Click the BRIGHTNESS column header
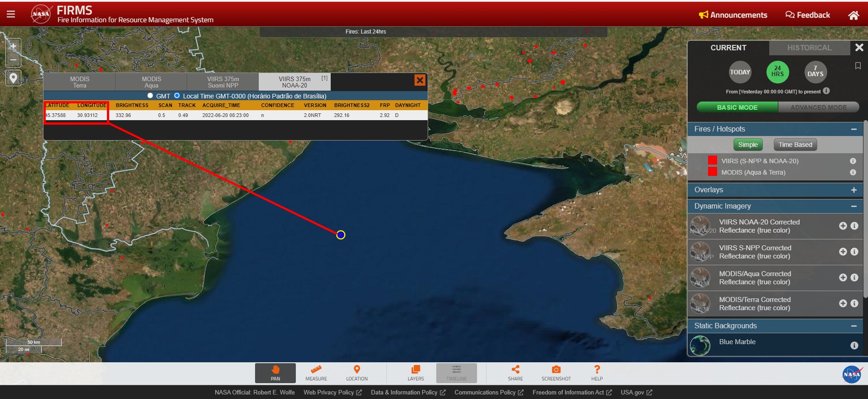This screenshot has height=399, width=868. [132, 105]
